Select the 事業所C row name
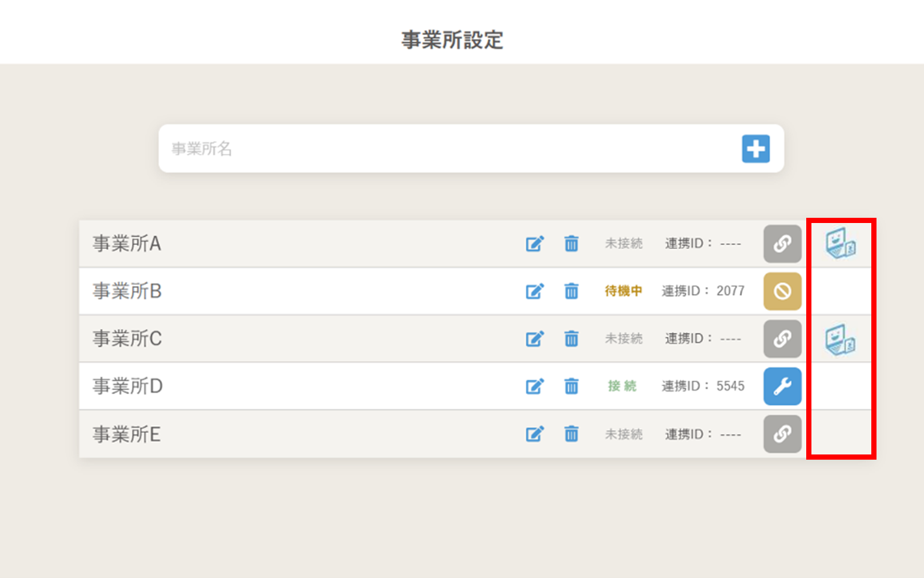Image resolution: width=924 pixels, height=578 pixels. tap(127, 338)
